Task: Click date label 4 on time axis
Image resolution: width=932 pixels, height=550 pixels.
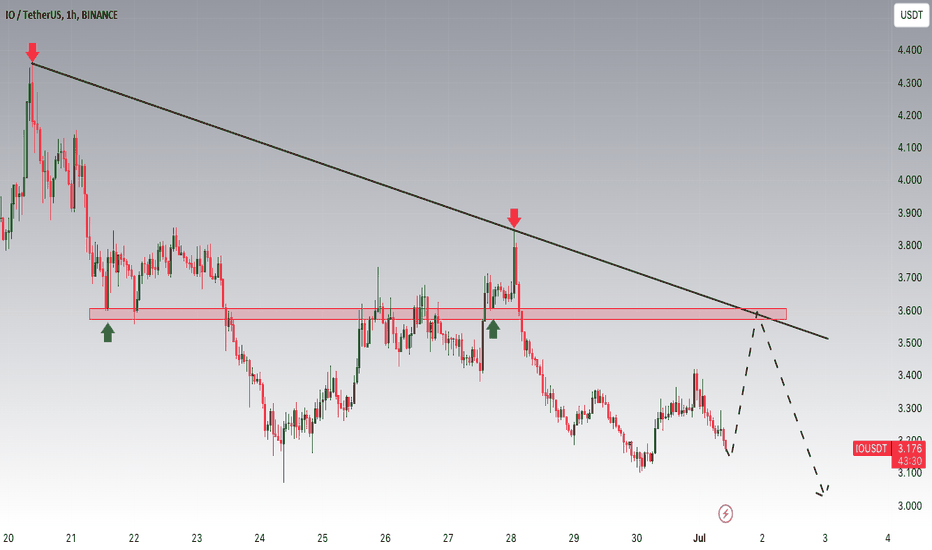Action: pyautogui.click(x=887, y=538)
